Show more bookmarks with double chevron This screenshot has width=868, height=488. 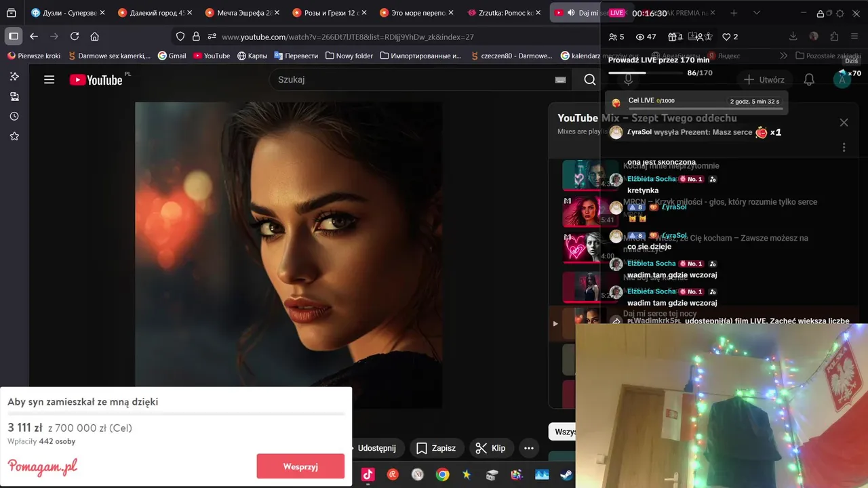[784, 56]
